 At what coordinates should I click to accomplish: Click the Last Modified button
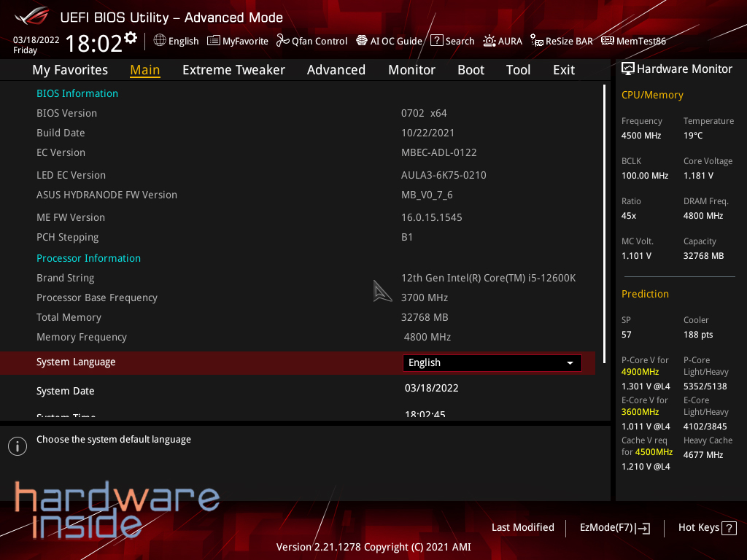click(x=522, y=527)
